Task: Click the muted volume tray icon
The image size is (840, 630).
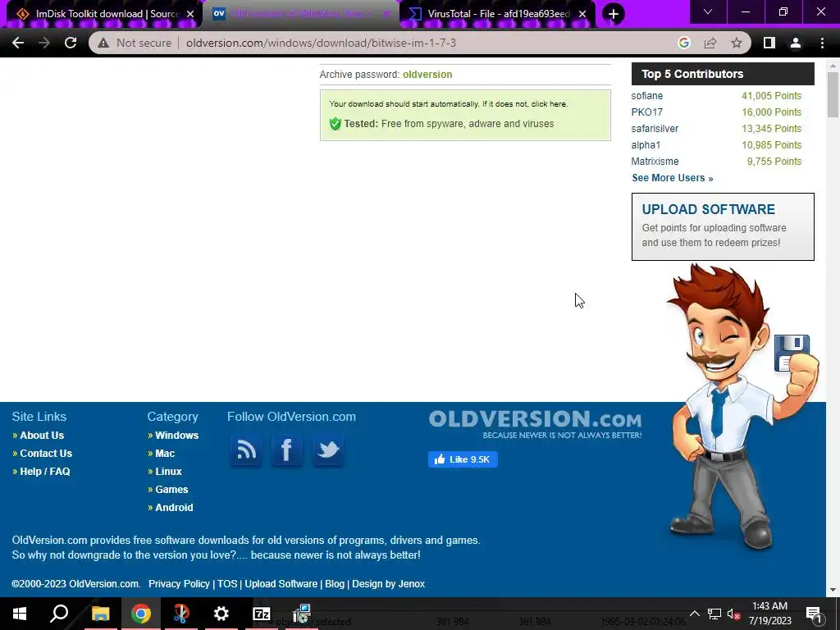Action: 734,614
